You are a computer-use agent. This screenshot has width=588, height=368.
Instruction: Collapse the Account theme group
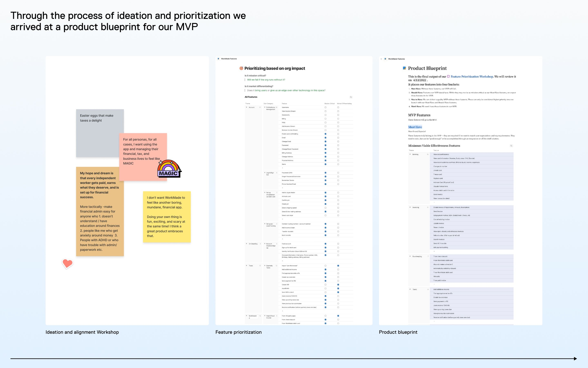pyautogui.click(x=246, y=107)
